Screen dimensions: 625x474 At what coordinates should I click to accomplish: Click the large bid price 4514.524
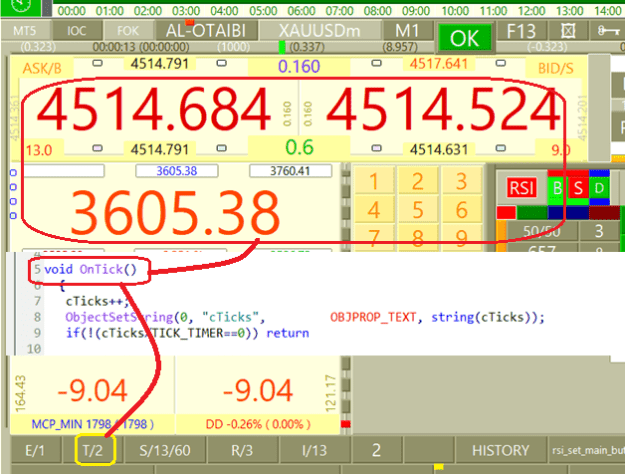tap(444, 109)
